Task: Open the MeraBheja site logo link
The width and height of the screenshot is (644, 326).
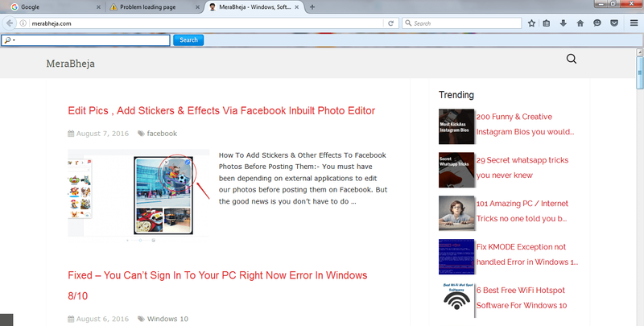Action: 70,64
